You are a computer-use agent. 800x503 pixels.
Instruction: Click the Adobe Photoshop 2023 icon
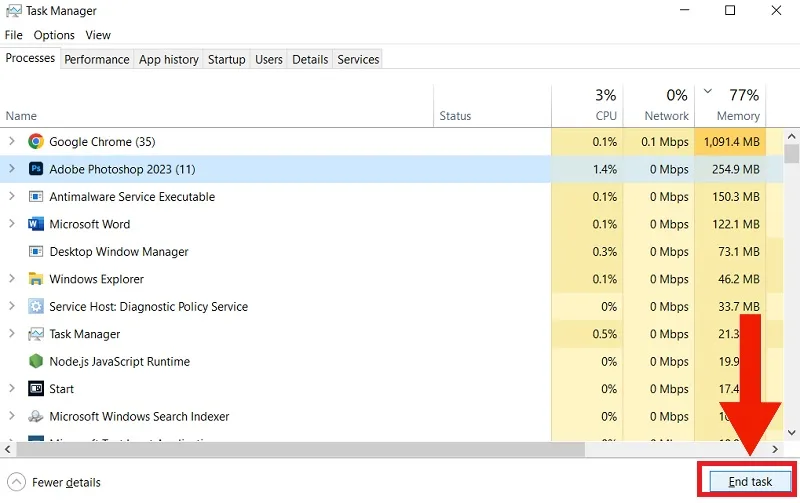point(36,169)
